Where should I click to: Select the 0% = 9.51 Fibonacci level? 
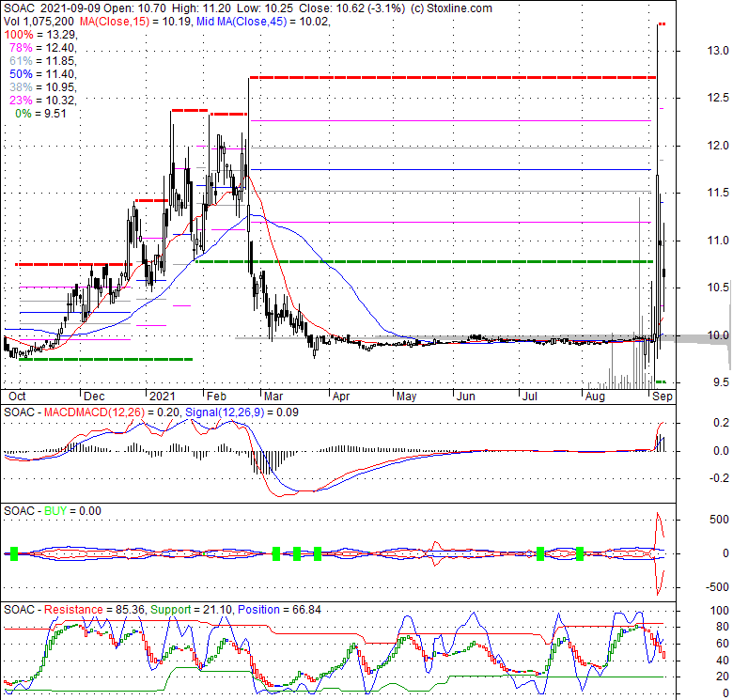coord(40,114)
